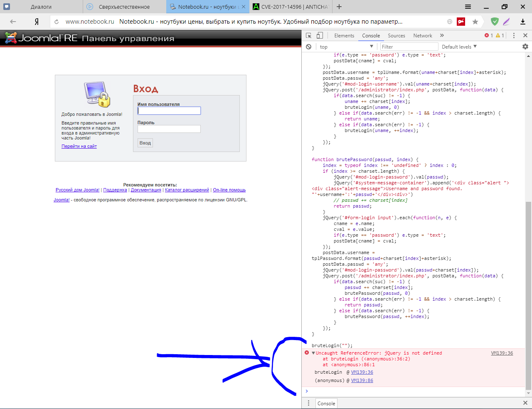Select the Console tab in DevTools

pyautogui.click(x=371, y=36)
